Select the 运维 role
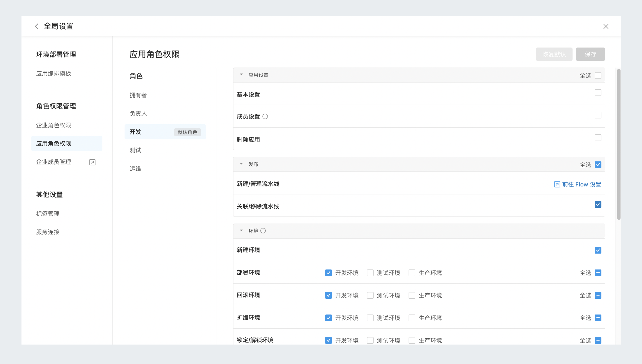This screenshot has width=642, height=364. pos(136,169)
